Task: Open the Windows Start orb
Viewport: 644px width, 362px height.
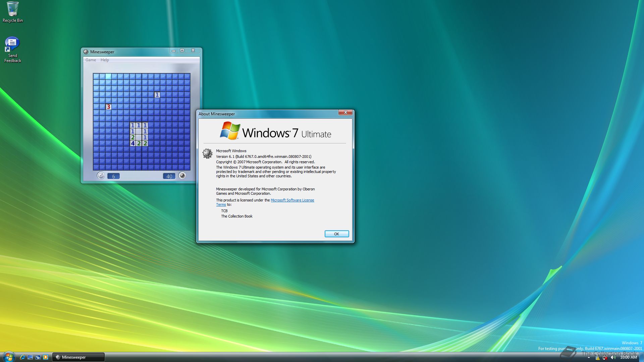Action: click(8, 357)
